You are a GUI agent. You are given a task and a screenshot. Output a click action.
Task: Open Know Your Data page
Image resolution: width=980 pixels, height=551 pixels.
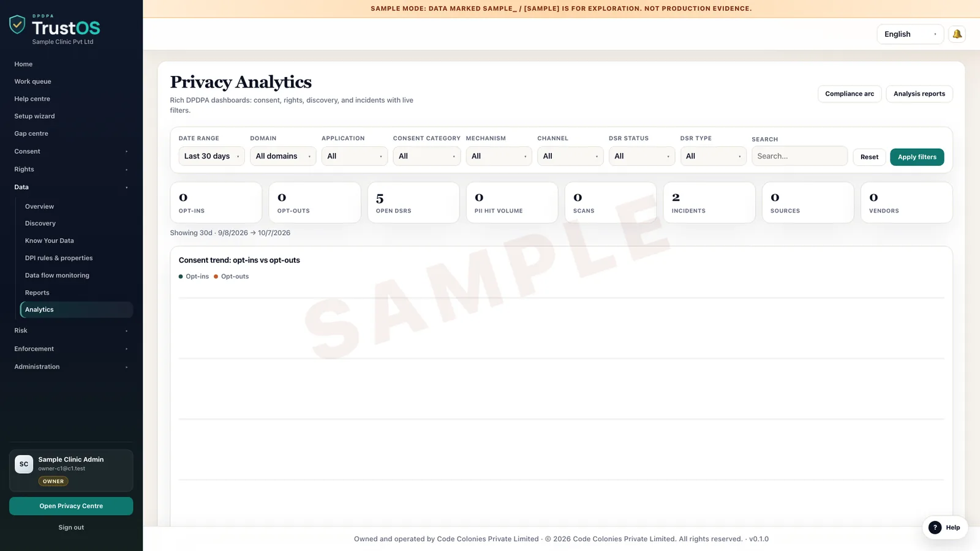(x=77, y=241)
